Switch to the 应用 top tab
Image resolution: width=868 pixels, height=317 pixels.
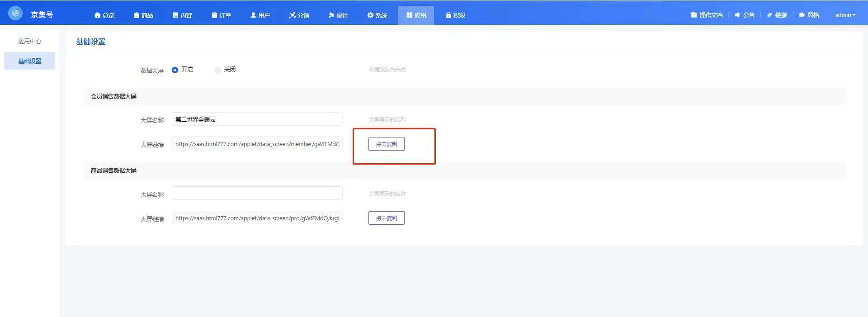click(x=416, y=15)
